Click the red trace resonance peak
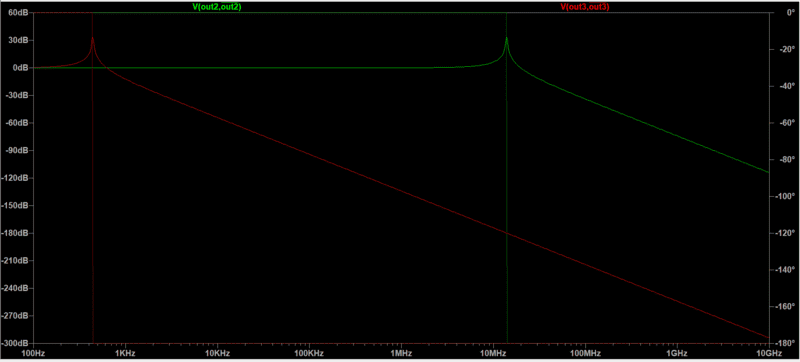The image size is (800, 362). click(92, 38)
